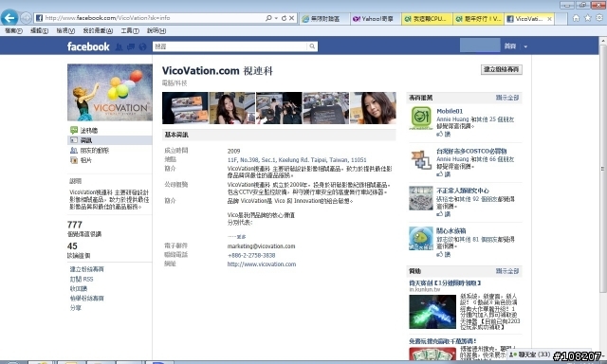Open Facebook friend requests icon
Viewport: 607px width, 364px height.
[119, 46]
